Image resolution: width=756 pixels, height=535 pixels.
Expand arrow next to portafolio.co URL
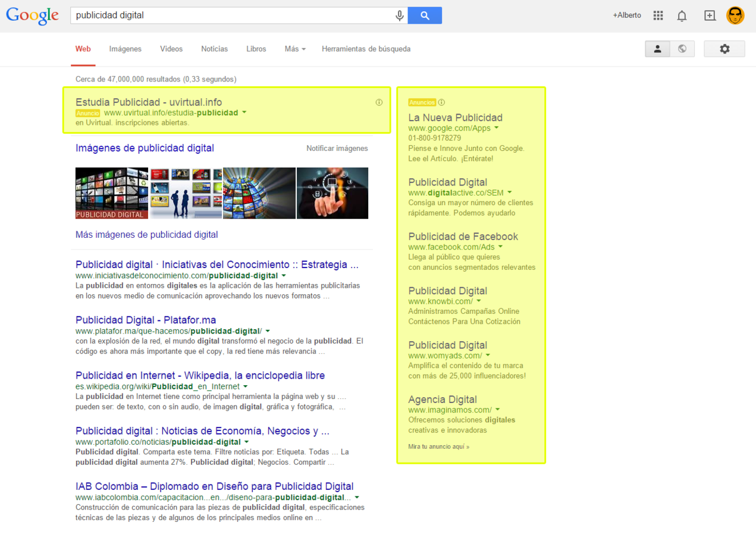click(x=246, y=442)
